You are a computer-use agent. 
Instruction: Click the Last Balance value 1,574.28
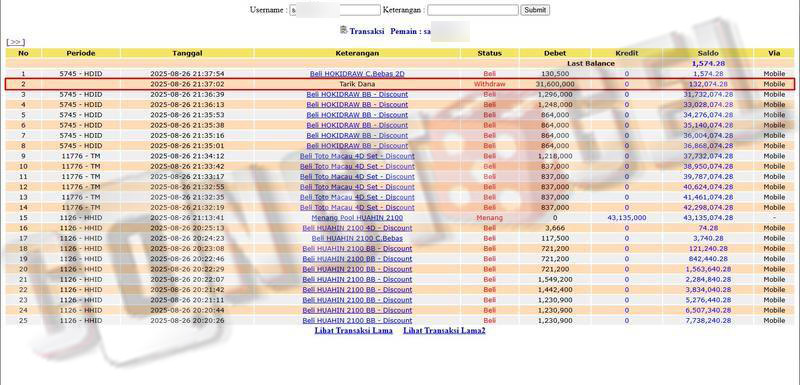click(708, 64)
